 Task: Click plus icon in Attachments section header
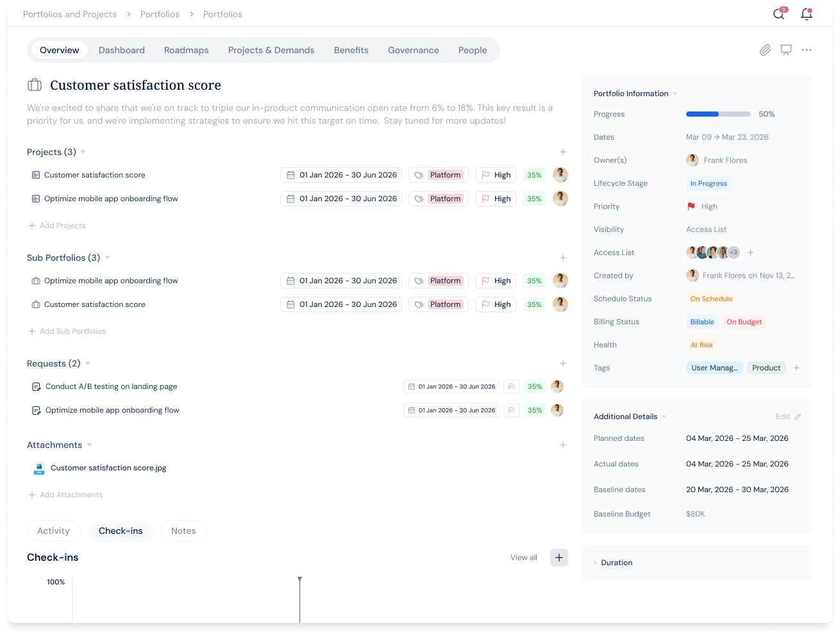tap(563, 445)
